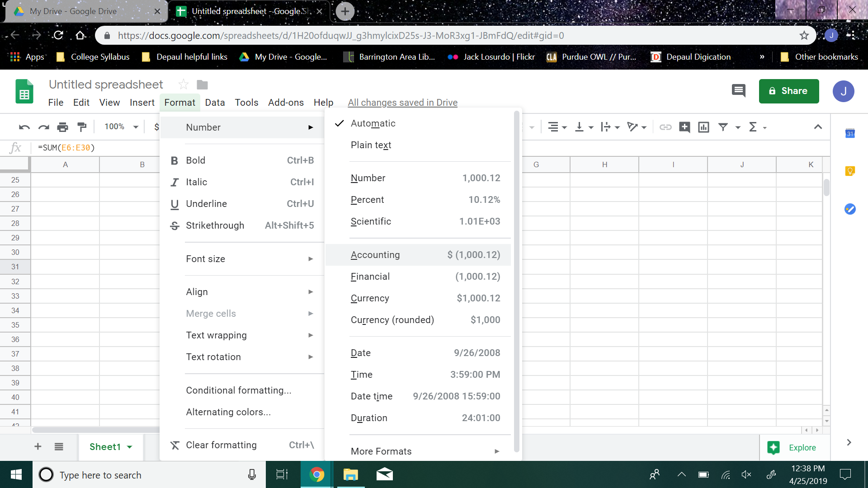Click the Task View taskbar icon
The height and width of the screenshot is (488, 868).
[x=282, y=474]
